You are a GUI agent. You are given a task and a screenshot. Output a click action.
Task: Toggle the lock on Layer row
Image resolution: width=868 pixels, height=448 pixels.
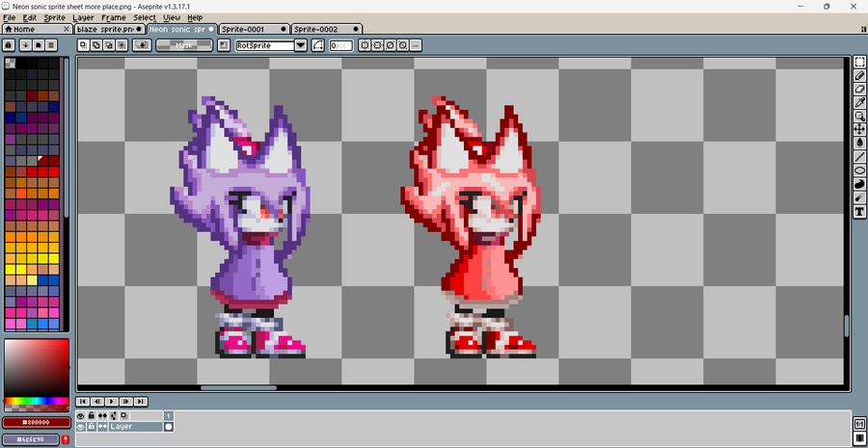tap(92, 427)
